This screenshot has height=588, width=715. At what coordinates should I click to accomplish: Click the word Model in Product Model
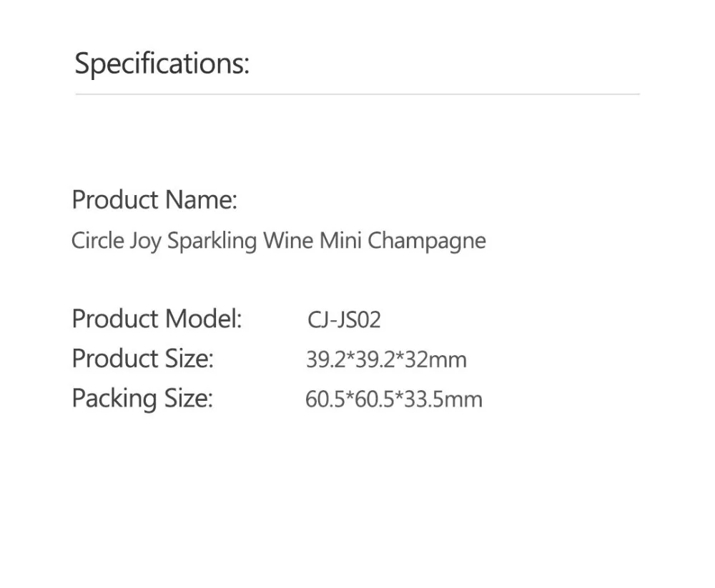(203, 318)
